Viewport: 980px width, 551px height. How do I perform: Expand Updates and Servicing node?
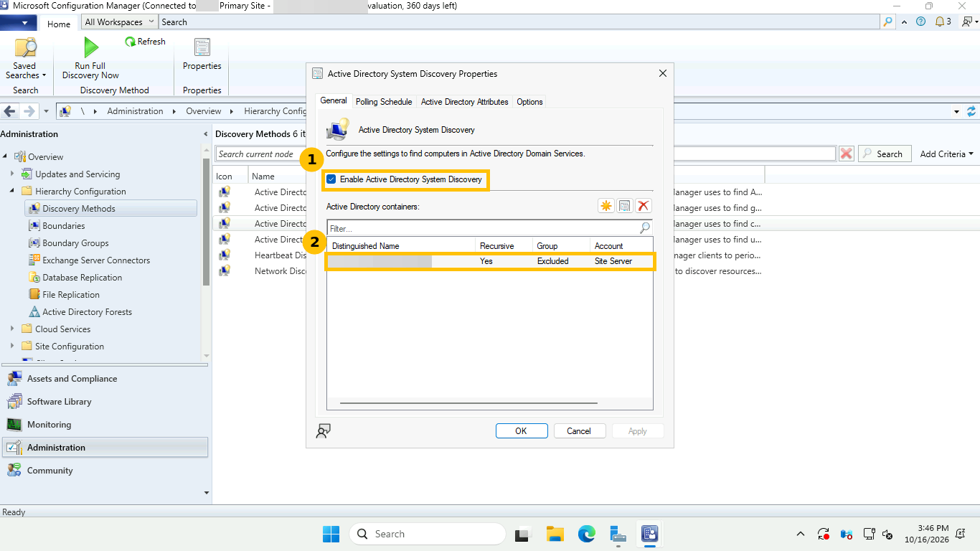12,174
